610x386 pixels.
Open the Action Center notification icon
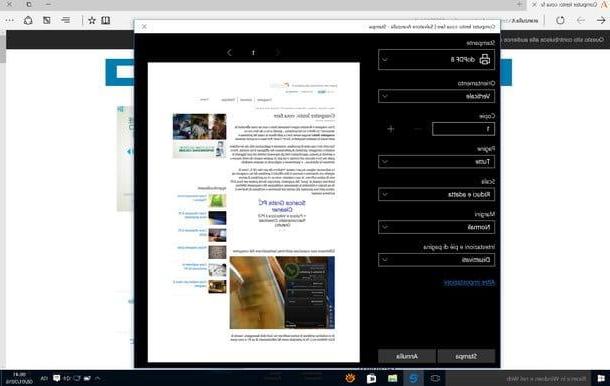[x=56, y=378]
